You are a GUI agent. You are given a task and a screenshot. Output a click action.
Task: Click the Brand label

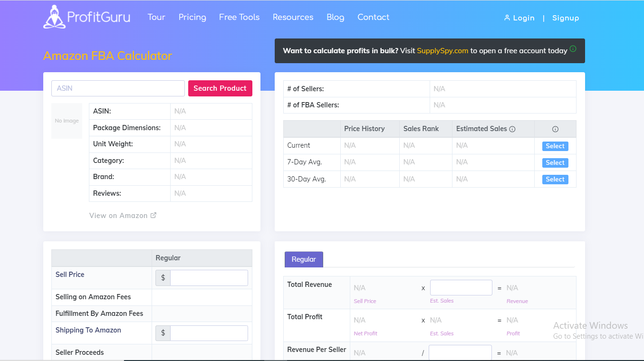104,177
